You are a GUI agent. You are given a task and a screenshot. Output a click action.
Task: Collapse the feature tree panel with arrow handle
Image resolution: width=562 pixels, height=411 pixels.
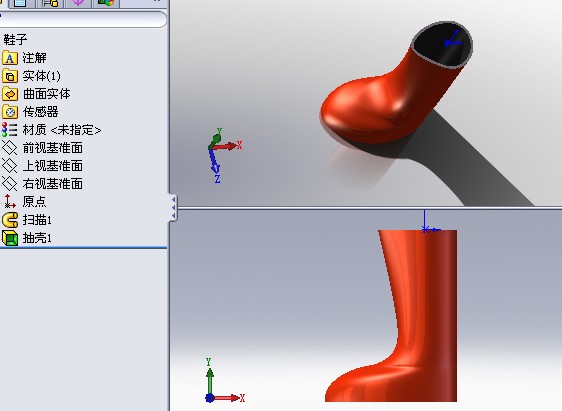[173, 207]
